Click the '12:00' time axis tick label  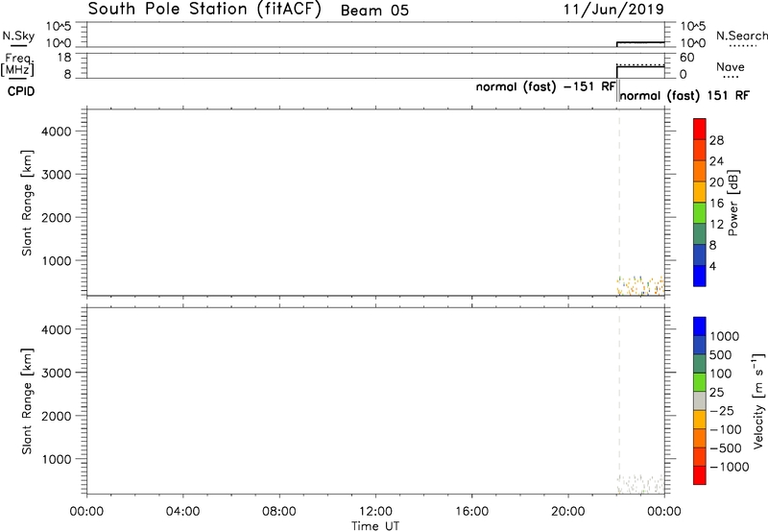pyautogui.click(x=375, y=512)
